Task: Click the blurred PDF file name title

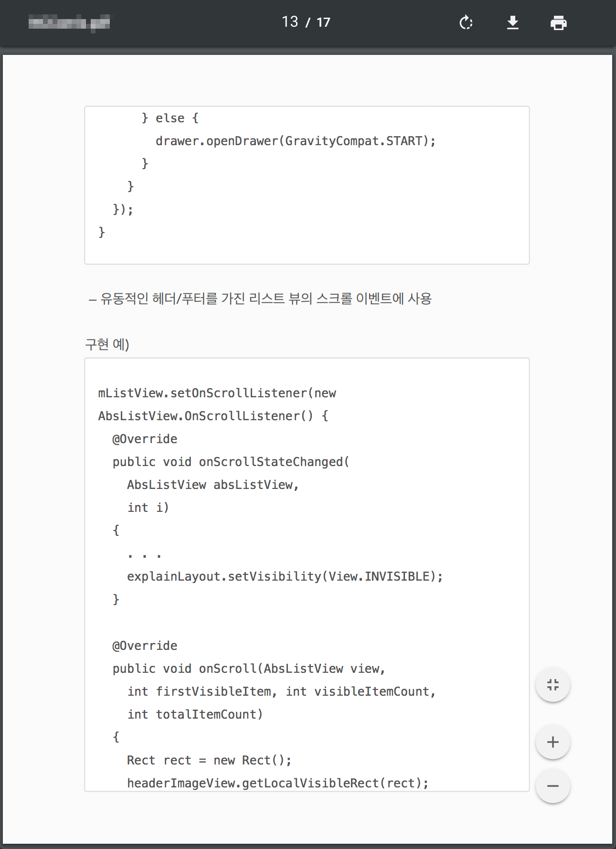Action: click(x=69, y=22)
